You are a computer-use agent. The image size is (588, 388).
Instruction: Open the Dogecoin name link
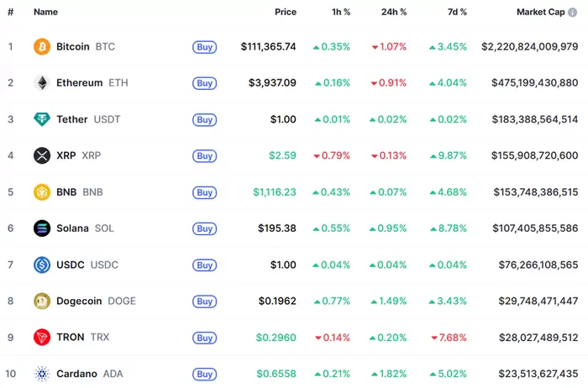[x=81, y=301]
